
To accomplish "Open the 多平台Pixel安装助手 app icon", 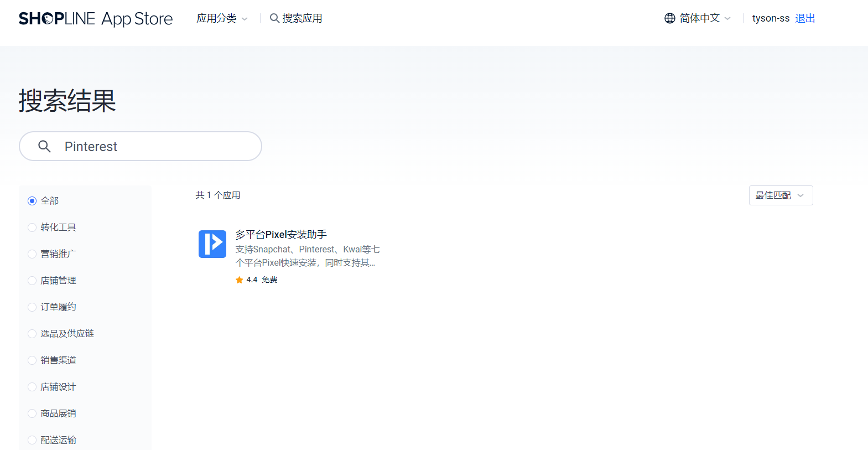I will pos(212,244).
